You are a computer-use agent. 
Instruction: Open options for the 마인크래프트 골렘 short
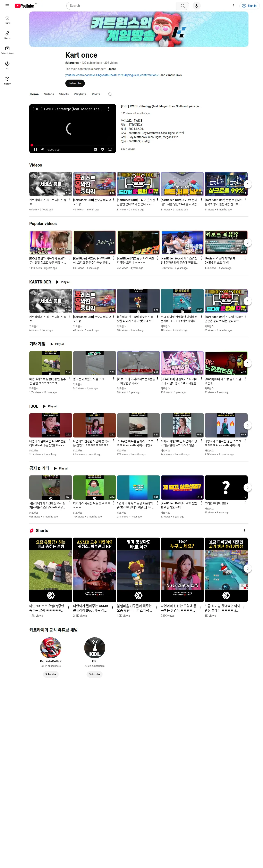69,608
